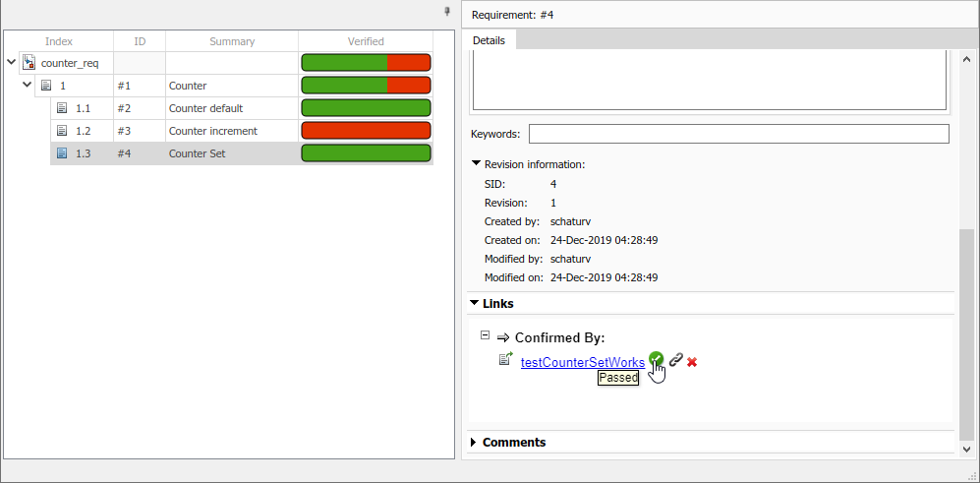The width and height of the screenshot is (980, 483).
Task: Collapse the counter_req tree node
Action: pos(11,62)
